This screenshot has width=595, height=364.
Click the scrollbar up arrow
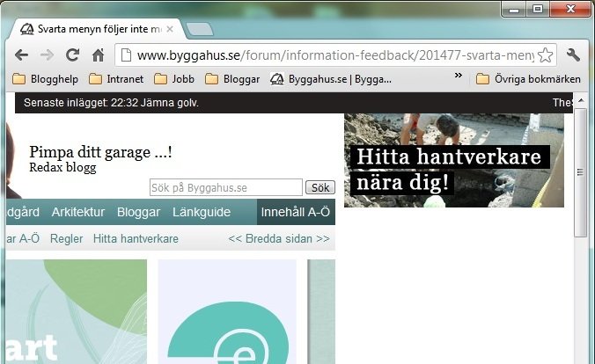(x=581, y=100)
